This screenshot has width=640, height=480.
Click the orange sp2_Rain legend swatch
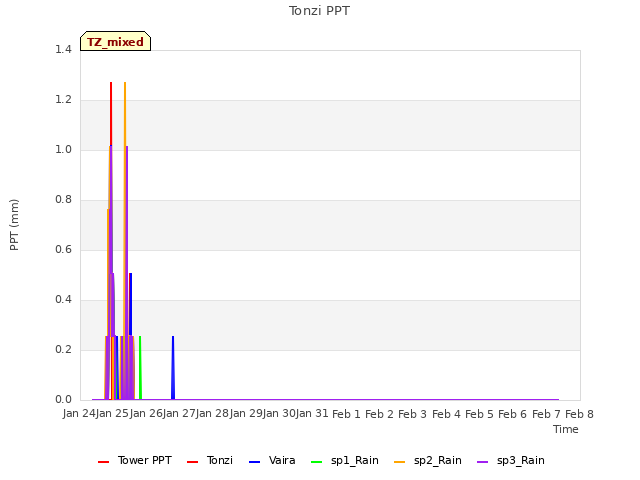coord(400,462)
